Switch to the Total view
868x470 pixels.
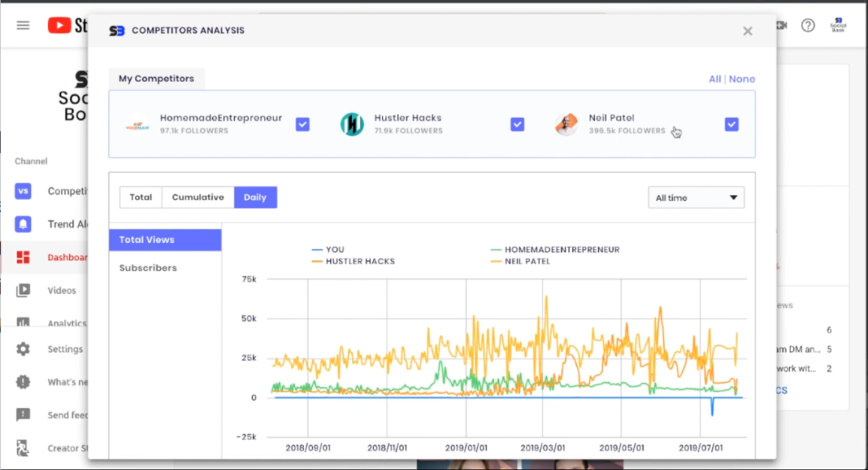[141, 198]
